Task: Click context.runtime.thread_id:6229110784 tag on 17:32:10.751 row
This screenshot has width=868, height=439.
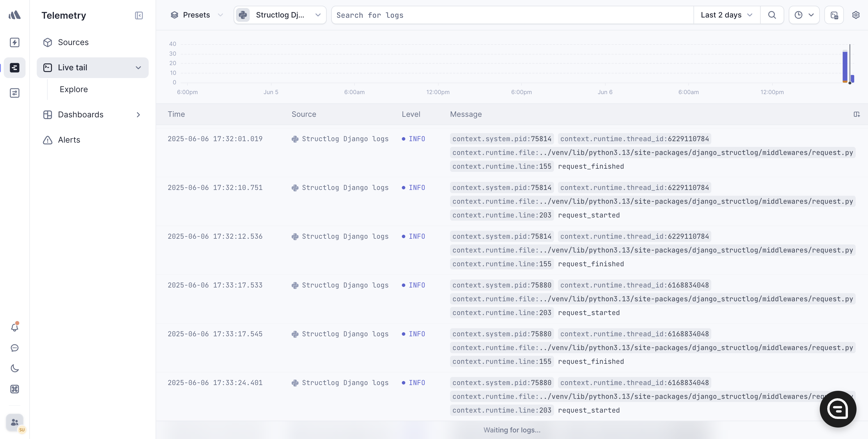Action: tap(634, 188)
